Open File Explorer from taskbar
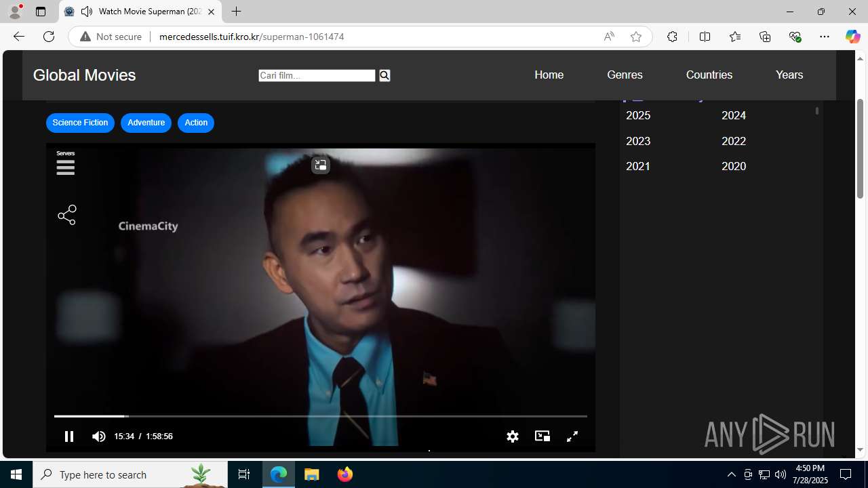 click(x=312, y=474)
